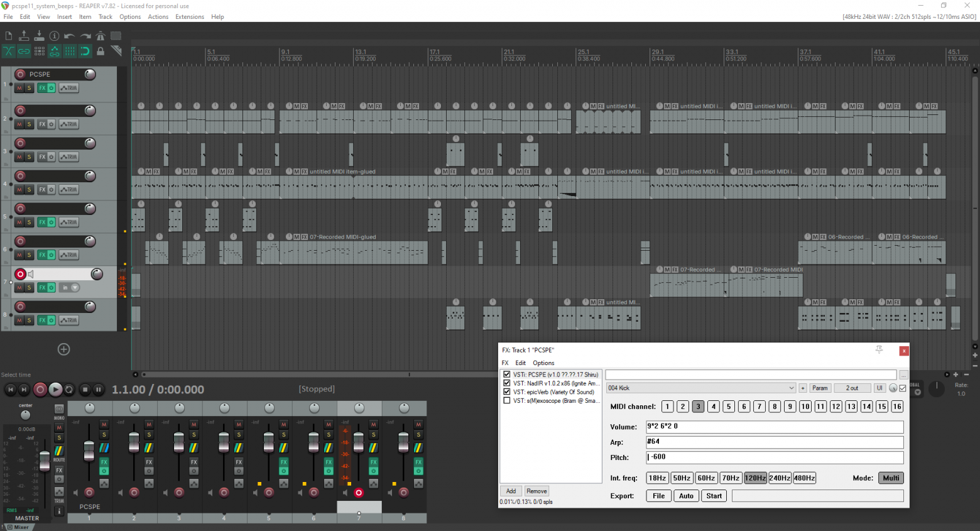Add a new track plus icon
The image size is (980, 531).
pos(63,349)
